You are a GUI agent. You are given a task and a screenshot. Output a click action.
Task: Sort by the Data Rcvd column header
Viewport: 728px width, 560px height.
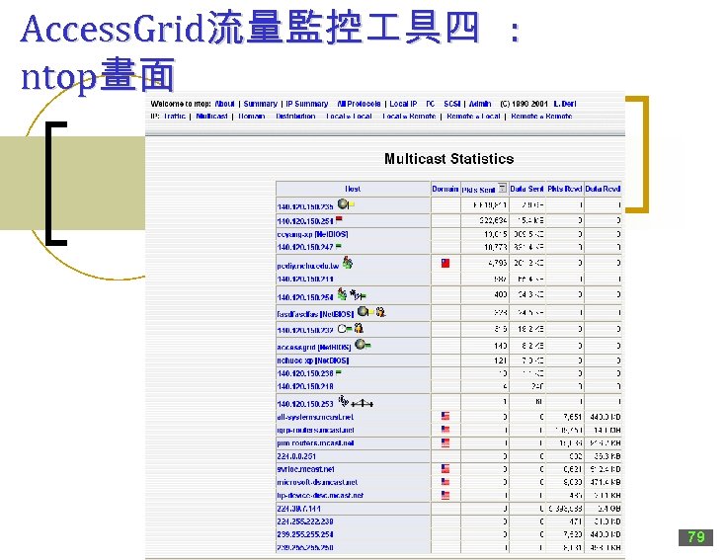(x=603, y=189)
